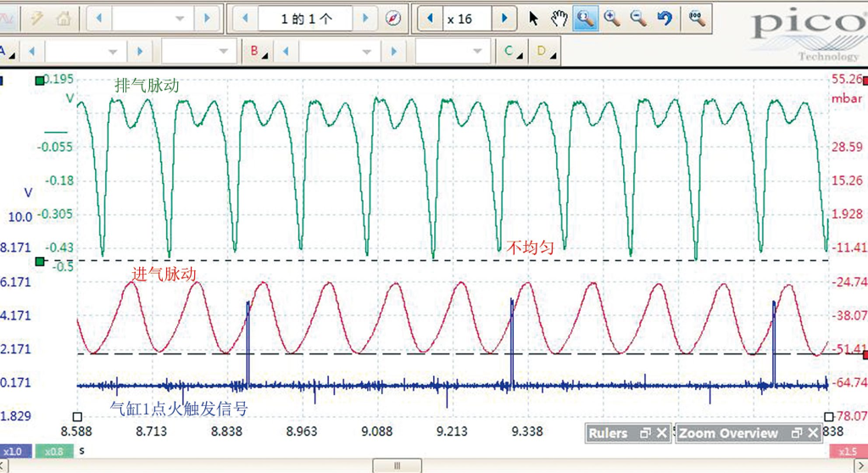Viewport: 868px width, 473px height.
Task: Go to next buffer with right arrow
Action: pyautogui.click(x=365, y=19)
